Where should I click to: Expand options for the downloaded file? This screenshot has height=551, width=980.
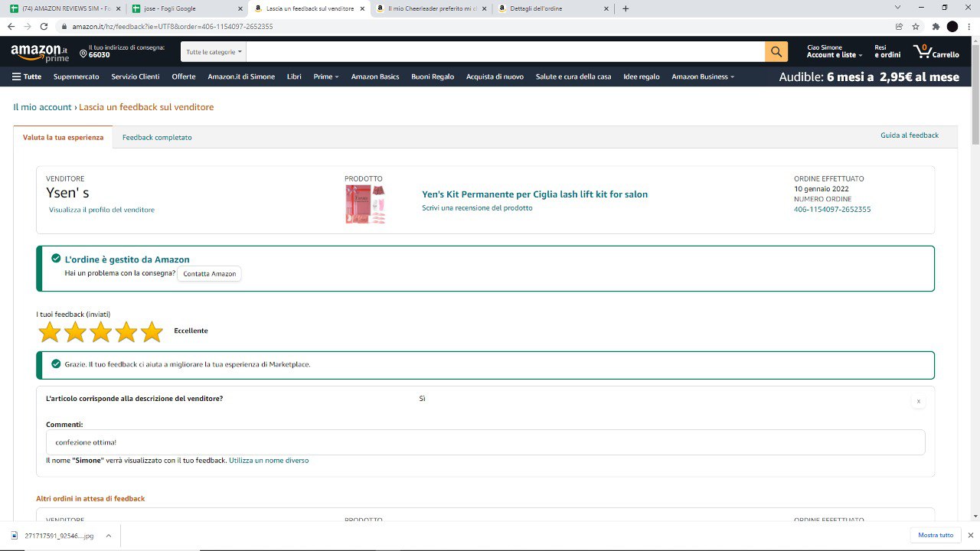[109, 536]
